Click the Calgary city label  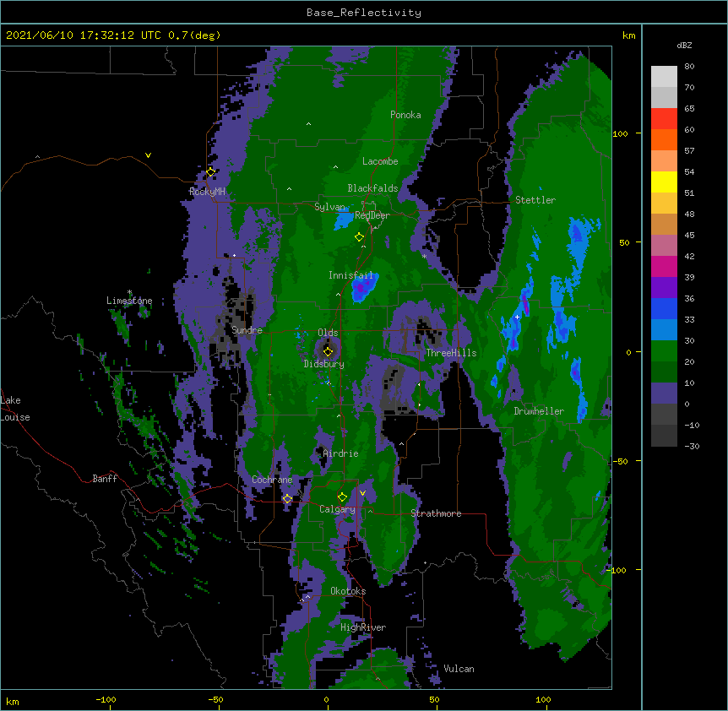tap(337, 509)
